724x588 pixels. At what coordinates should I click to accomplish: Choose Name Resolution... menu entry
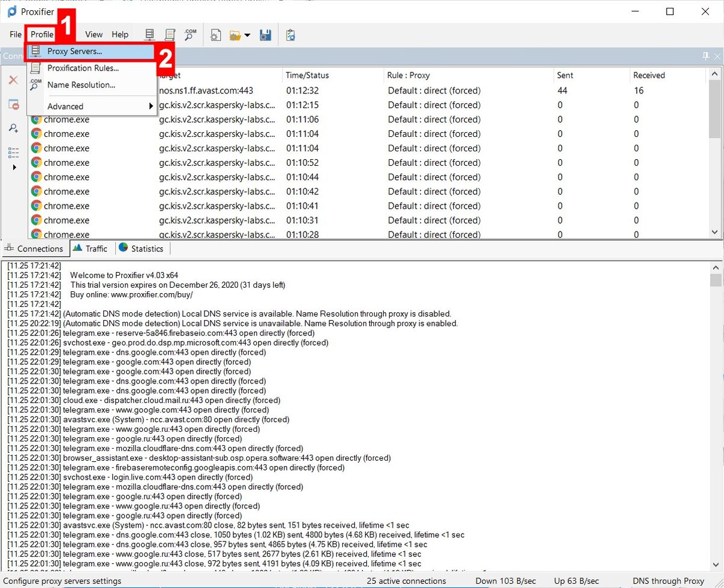(x=91, y=85)
